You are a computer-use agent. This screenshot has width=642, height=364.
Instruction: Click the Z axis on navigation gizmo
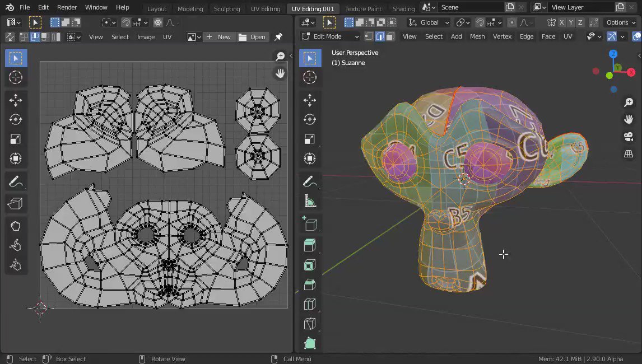[613, 54]
